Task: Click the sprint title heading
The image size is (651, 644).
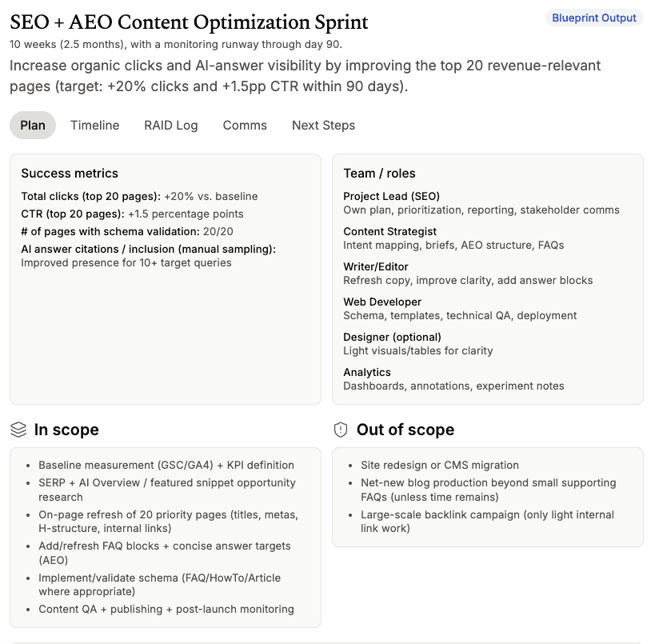Action: [x=189, y=22]
